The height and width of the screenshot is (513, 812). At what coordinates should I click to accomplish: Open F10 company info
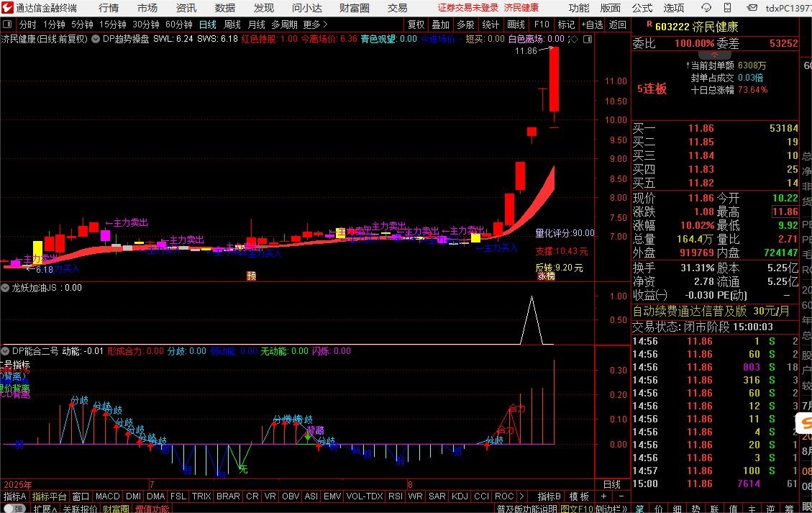[542, 24]
